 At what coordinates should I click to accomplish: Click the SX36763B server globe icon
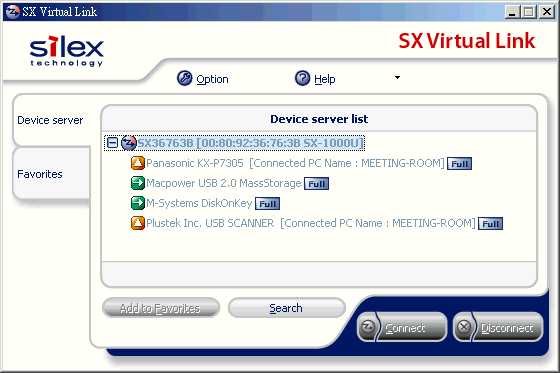129,143
